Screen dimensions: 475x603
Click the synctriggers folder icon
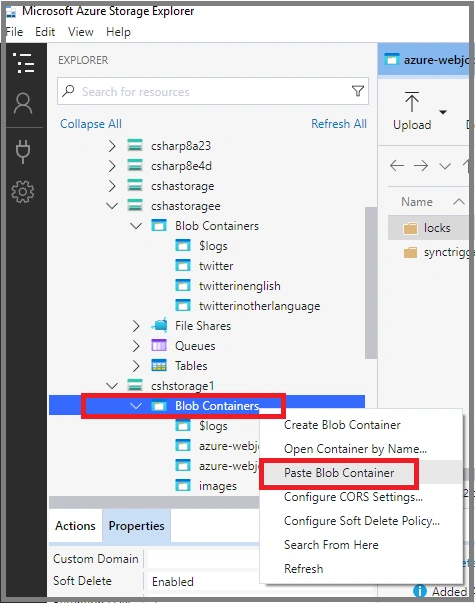pyautogui.click(x=410, y=253)
